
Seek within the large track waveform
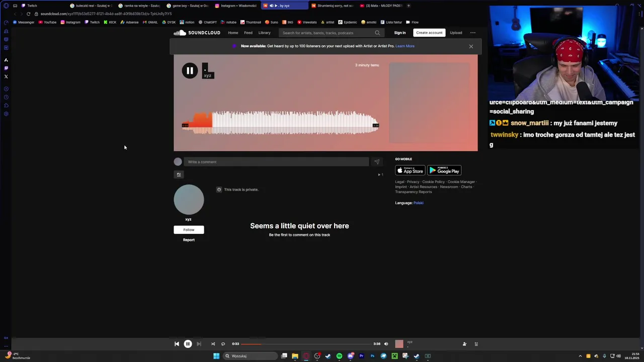coord(280,123)
